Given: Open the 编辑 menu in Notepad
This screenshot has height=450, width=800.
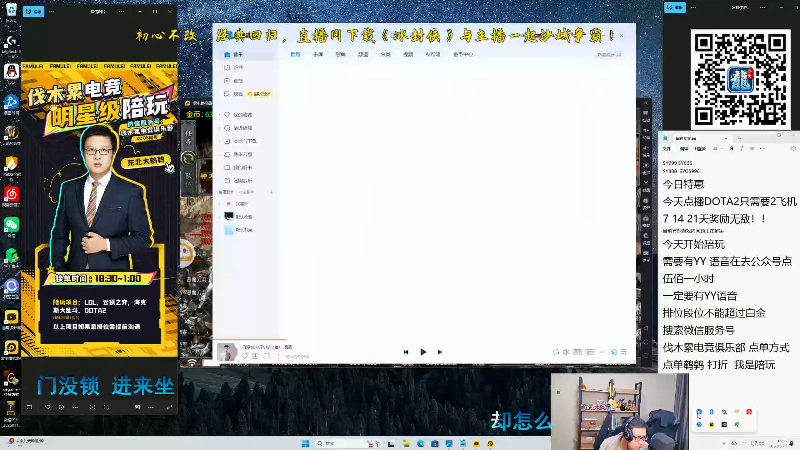Looking at the screenshot, I should [x=684, y=148].
